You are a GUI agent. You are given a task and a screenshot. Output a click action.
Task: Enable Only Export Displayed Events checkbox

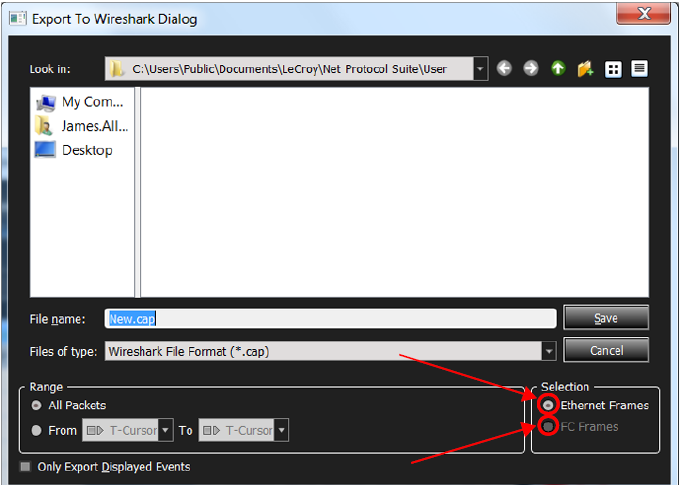pyautogui.click(x=26, y=466)
